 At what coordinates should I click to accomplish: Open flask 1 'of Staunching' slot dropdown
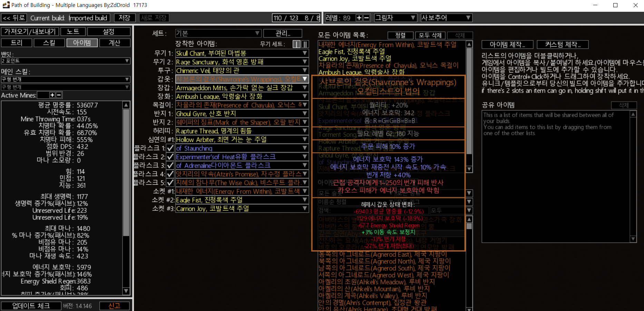(x=242, y=148)
